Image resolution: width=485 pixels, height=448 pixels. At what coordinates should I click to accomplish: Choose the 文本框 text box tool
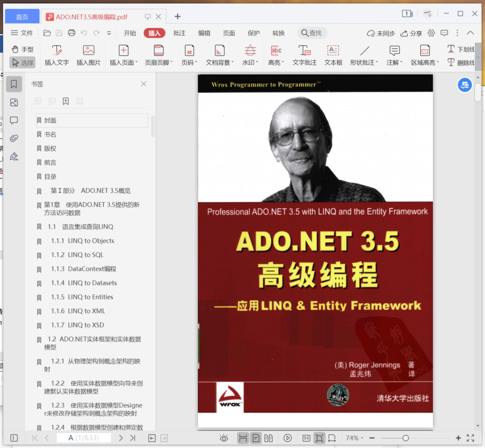click(333, 56)
